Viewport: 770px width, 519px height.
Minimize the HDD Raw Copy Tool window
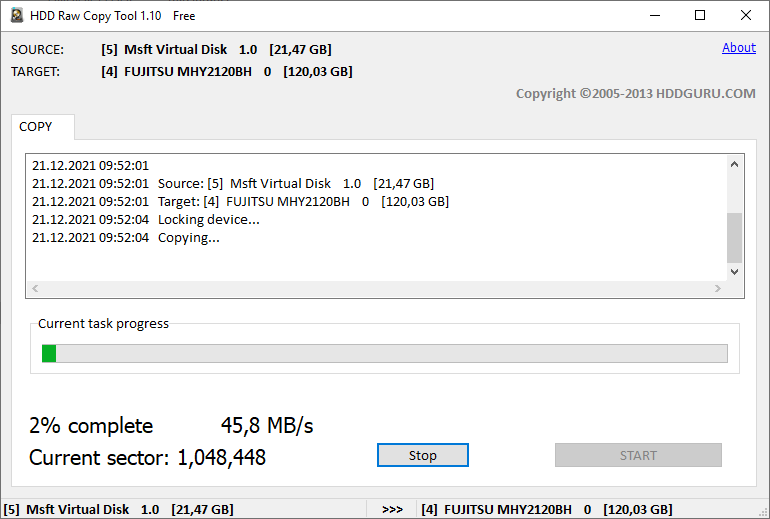(x=654, y=15)
